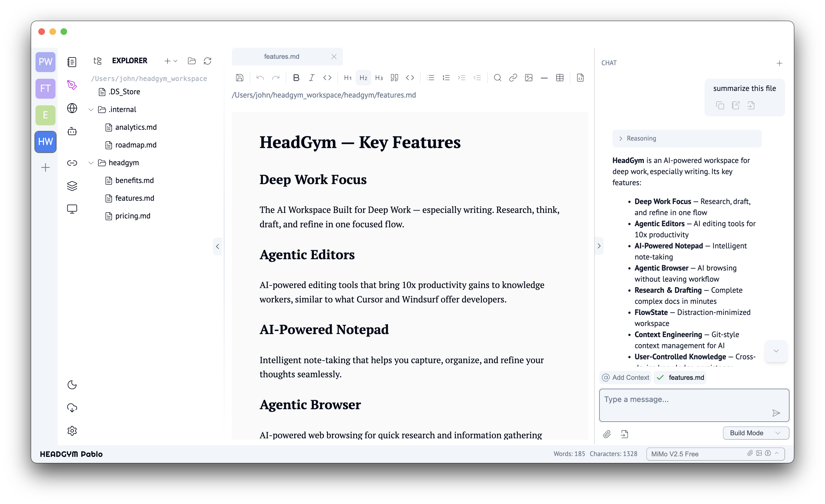Send the chat message
825x504 pixels.
point(776,413)
